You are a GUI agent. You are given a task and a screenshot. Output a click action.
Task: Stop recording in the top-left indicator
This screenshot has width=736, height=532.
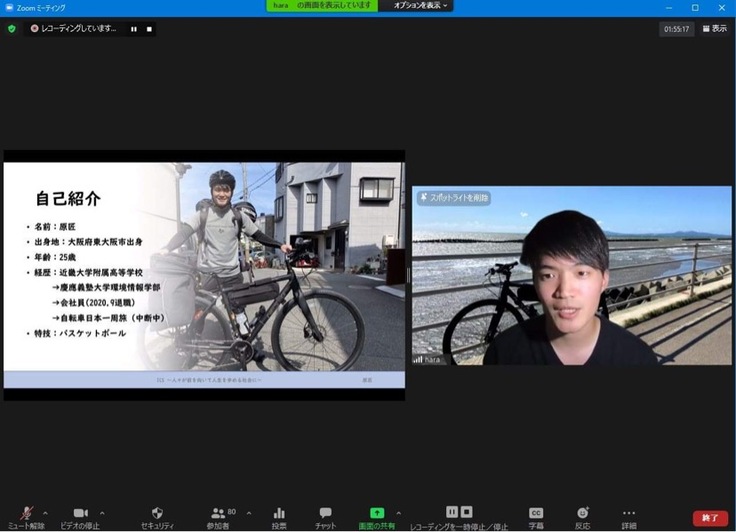click(149, 28)
